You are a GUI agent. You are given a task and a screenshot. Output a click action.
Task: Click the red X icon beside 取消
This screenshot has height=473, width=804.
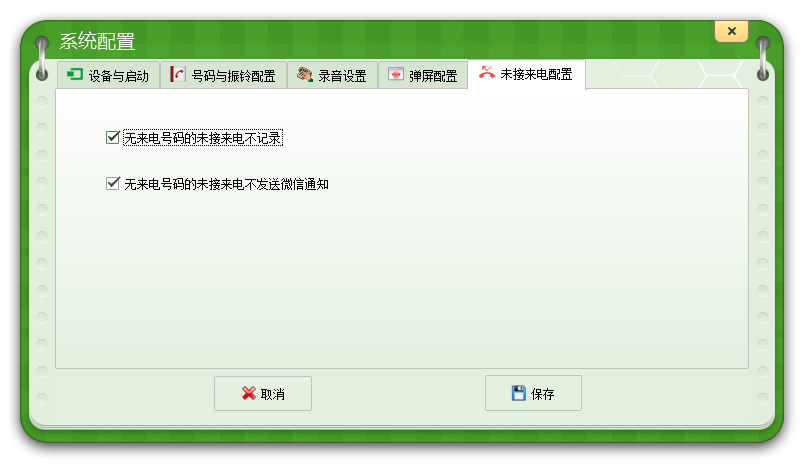click(x=248, y=394)
